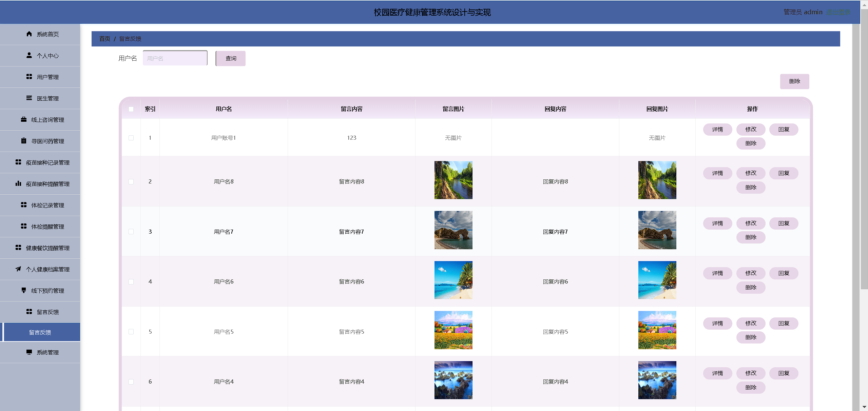Click the clipboard icon beside 寻医问药管理

24,141
